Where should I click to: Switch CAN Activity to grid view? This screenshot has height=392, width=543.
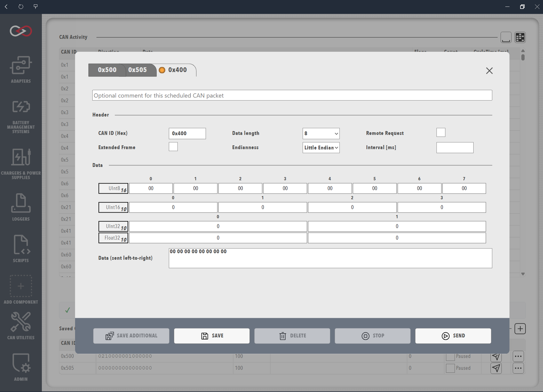pos(520,37)
